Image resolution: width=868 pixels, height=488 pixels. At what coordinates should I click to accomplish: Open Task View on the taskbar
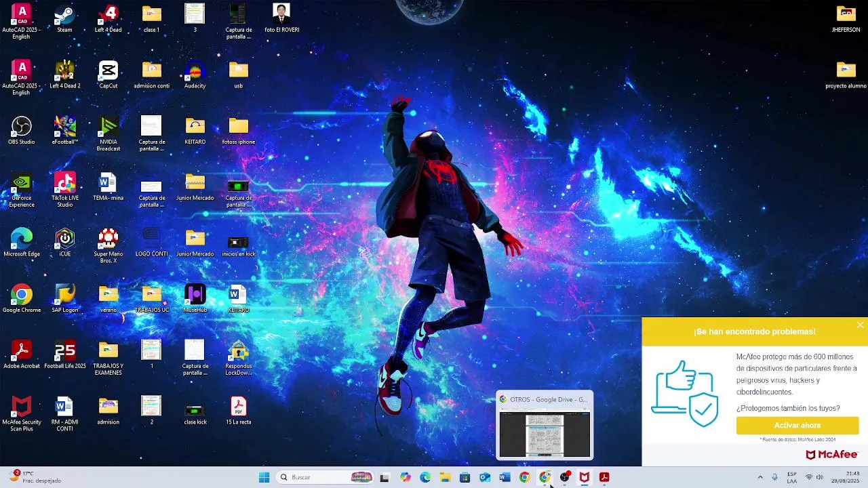pos(384,477)
